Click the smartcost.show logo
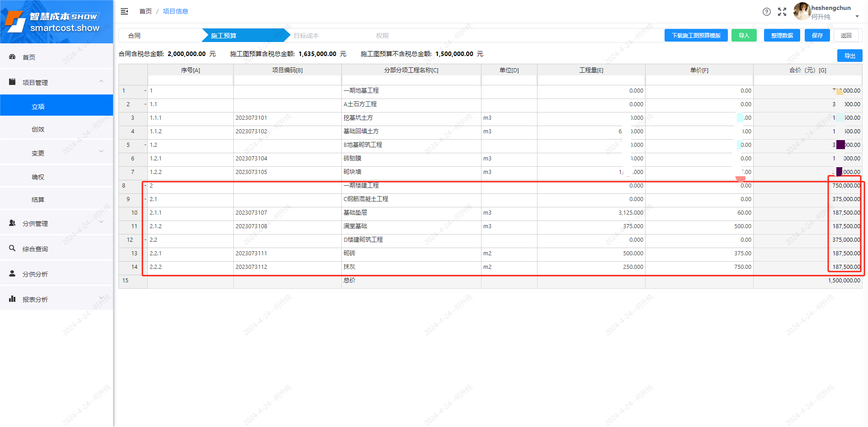Screen dimensions: 868x427 pyautogui.click(x=54, y=22)
